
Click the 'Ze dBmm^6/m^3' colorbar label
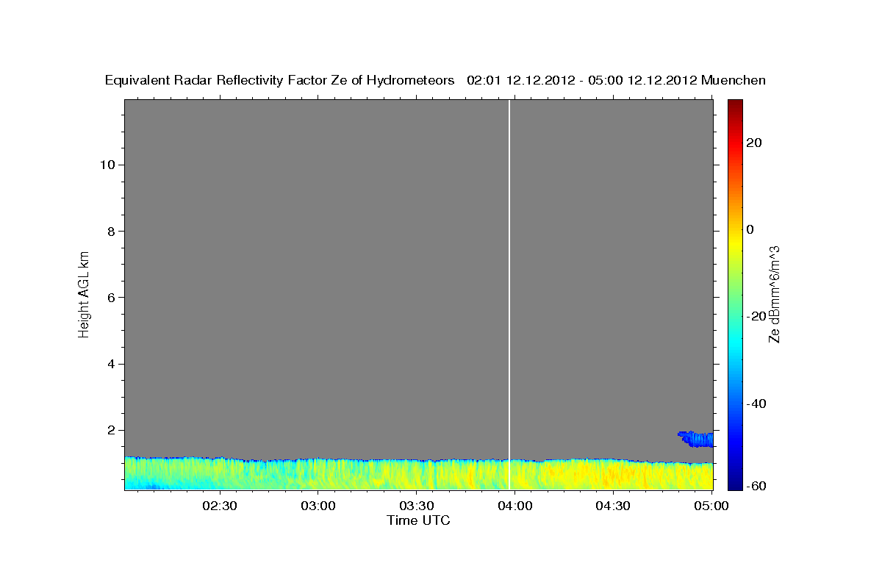pos(774,294)
